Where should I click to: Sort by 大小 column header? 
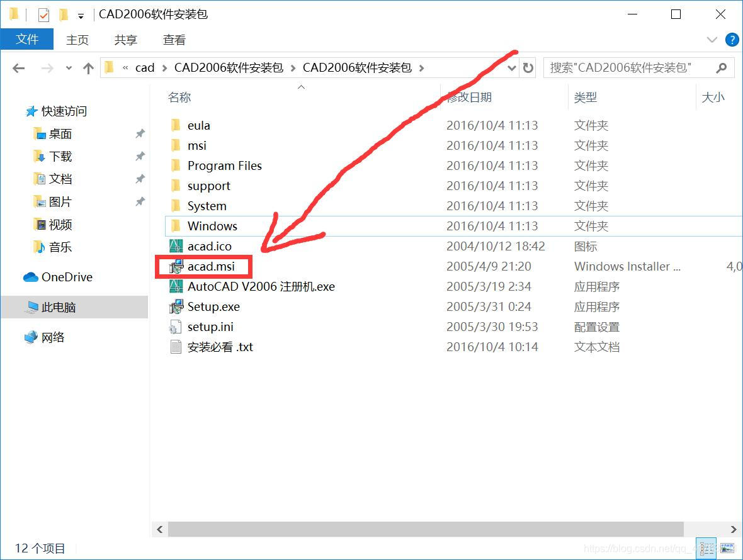point(713,98)
